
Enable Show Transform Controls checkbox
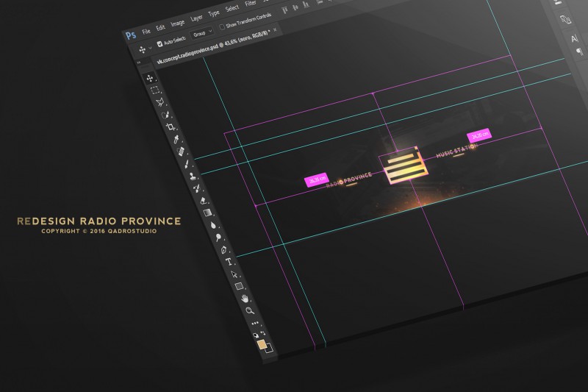[x=222, y=26]
